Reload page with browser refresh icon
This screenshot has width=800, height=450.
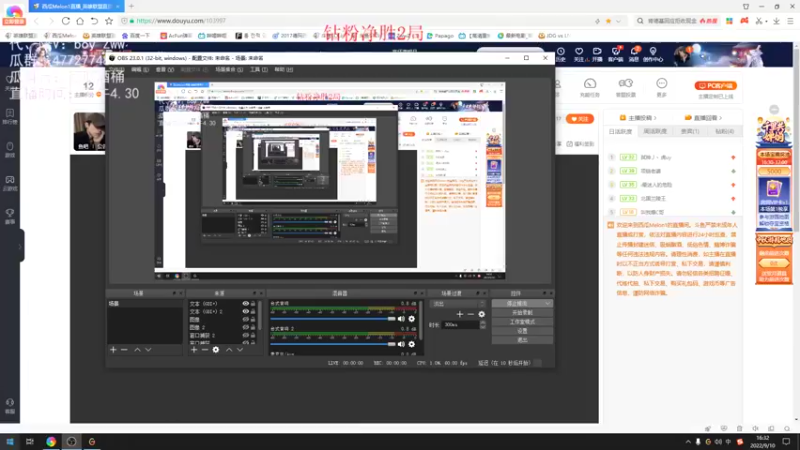[x=66, y=21]
